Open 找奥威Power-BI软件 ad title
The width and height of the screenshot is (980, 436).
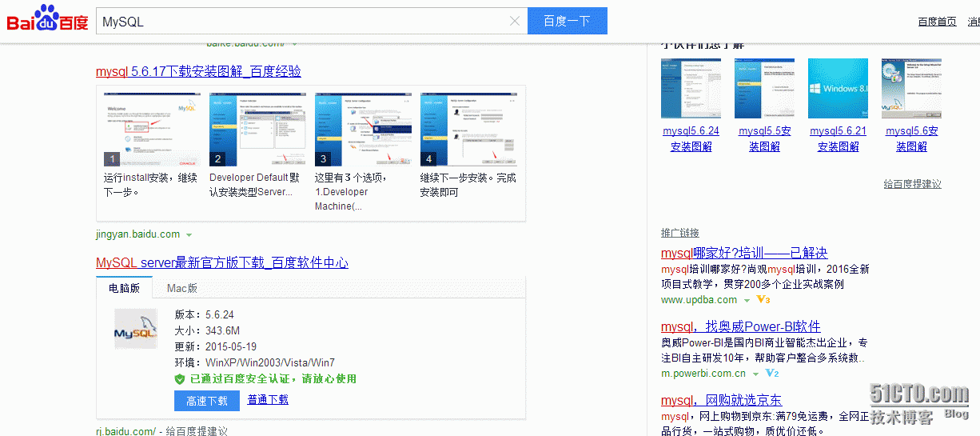pos(741,327)
